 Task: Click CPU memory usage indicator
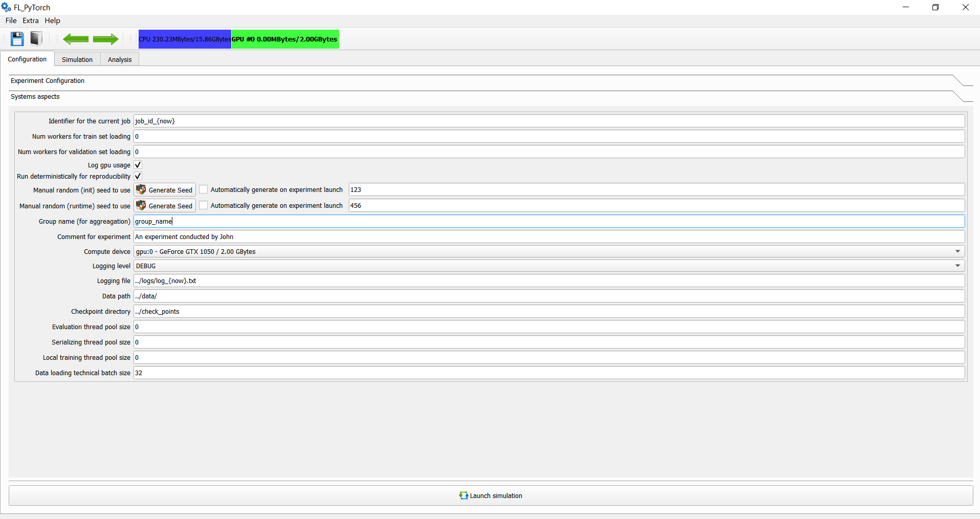tap(185, 39)
